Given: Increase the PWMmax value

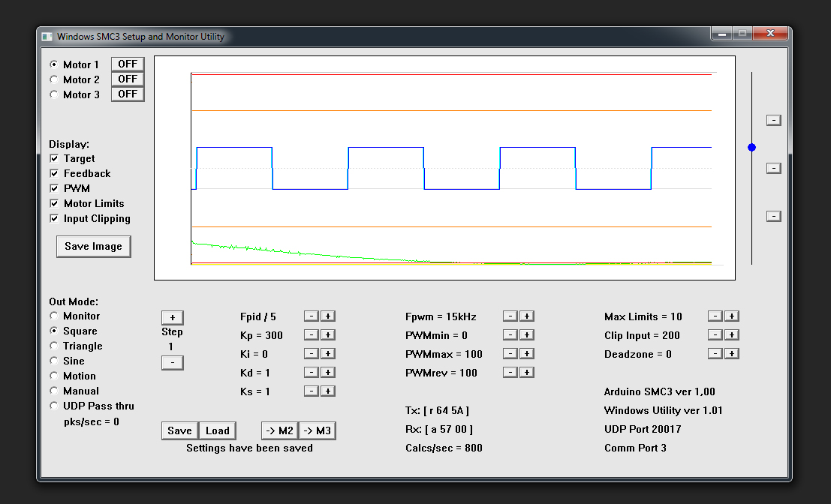Looking at the screenshot, I should [527, 354].
